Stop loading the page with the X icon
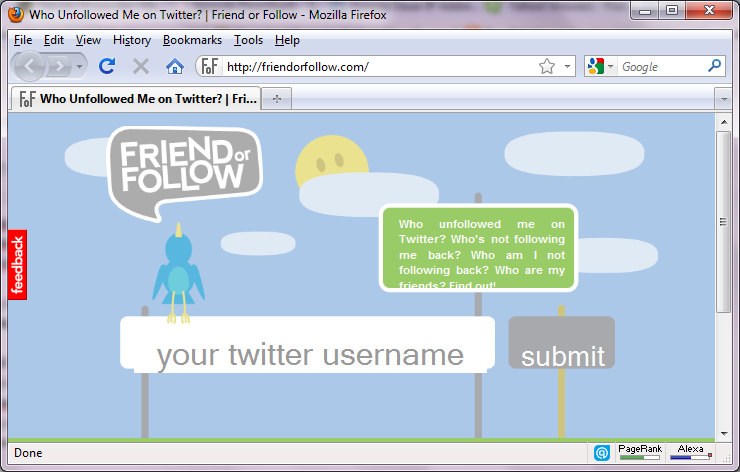Viewport: 740px width, 472px height. click(141, 67)
